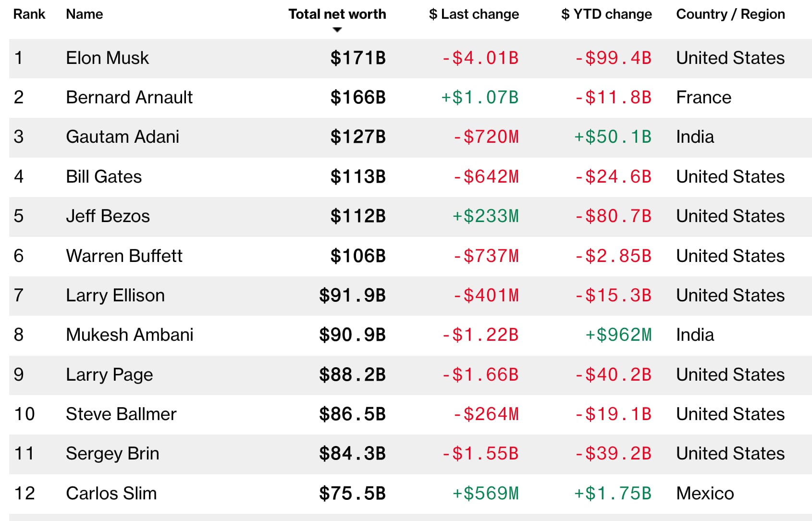
Task: Click the Country / Region column header
Action: tap(730, 14)
